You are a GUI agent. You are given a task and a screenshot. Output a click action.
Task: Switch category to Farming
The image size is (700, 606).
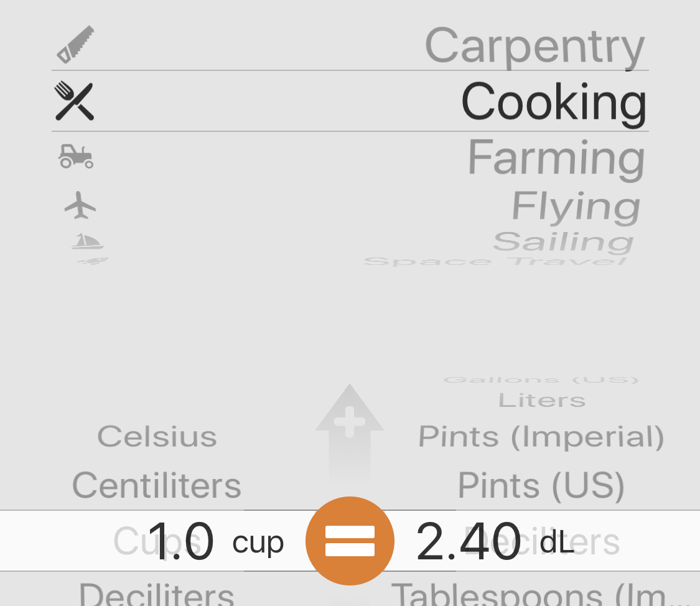(x=556, y=158)
